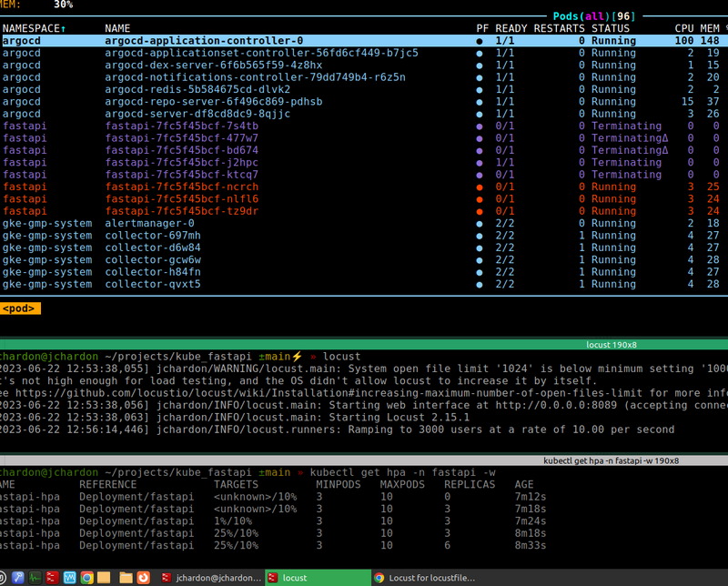
Task: Select the collector-h84fn pod row
Action: click(364, 272)
